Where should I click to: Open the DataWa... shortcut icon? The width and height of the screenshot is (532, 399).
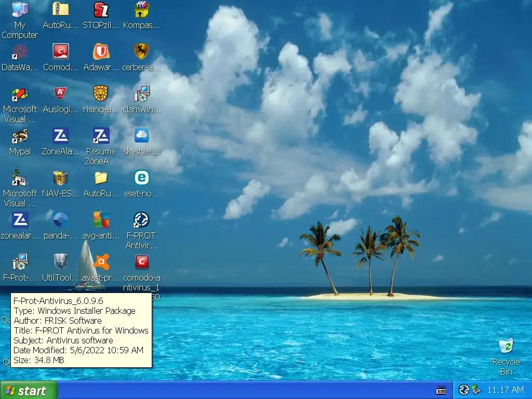(20, 51)
